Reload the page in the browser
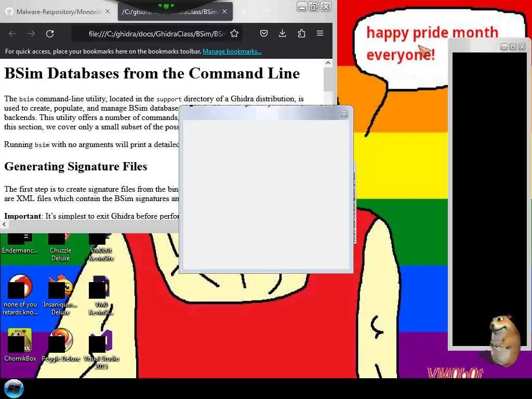The image size is (532, 399). click(50, 34)
